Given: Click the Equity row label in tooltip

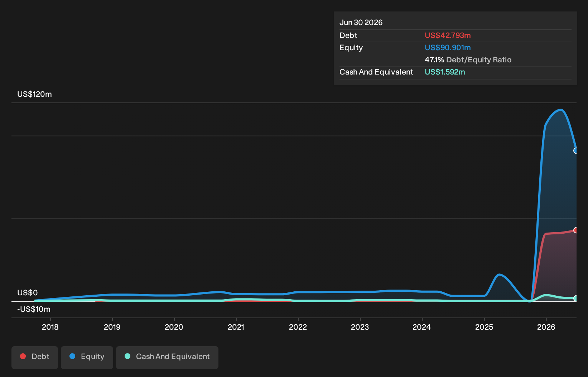Looking at the screenshot, I should 351,48.
